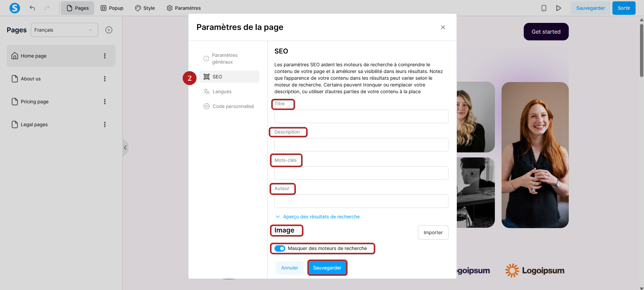Click the Systeme S logo icon
644x290 pixels.
click(x=15, y=8)
